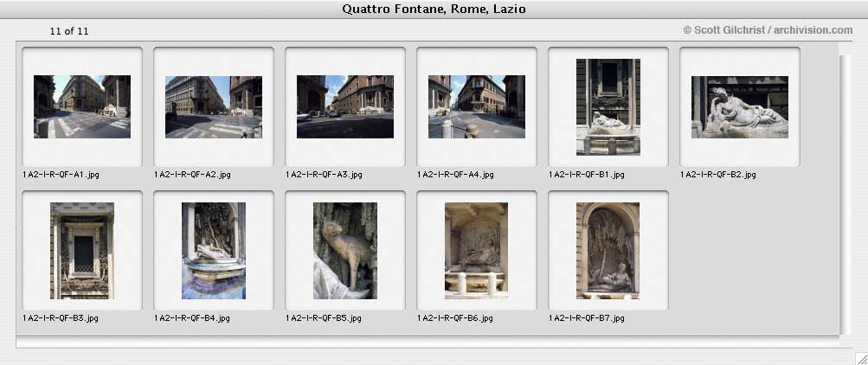Select the 1A2-I-R-QF-A2.jpg intersection thumbnail
This screenshot has height=365, width=868.
pos(214,106)
